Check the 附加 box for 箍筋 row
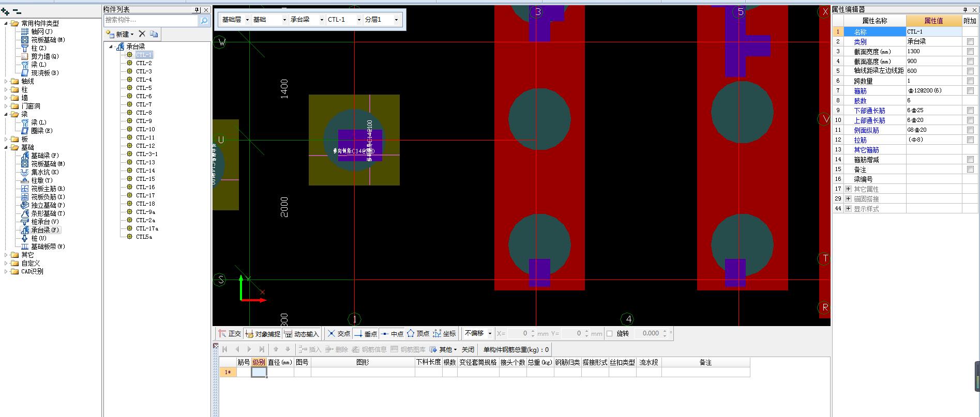The height and width of the screenshot is (417, 980). (x=970, y=91)
